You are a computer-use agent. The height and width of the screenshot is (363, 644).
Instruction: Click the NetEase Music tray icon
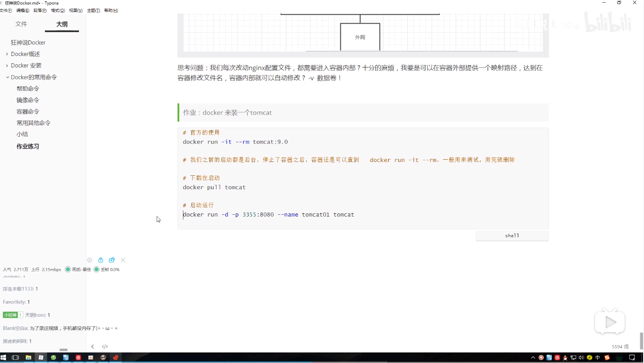557,357
